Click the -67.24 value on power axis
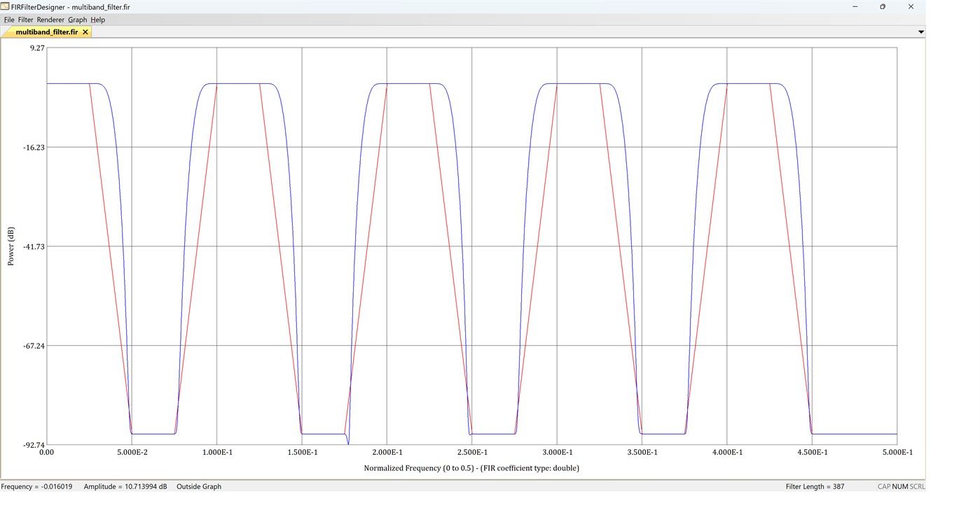980x520 pixels. coord(33,346)
